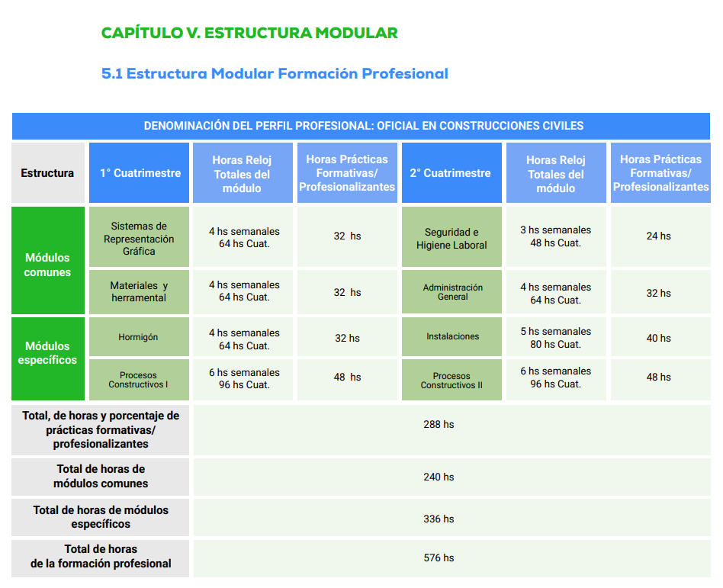
Task: Select the green "Módulos específicos" cell
Action: click(x=48, y=358)
